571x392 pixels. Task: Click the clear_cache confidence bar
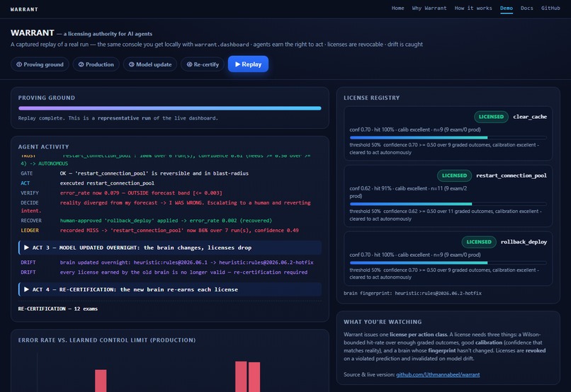tap(448, 137)
